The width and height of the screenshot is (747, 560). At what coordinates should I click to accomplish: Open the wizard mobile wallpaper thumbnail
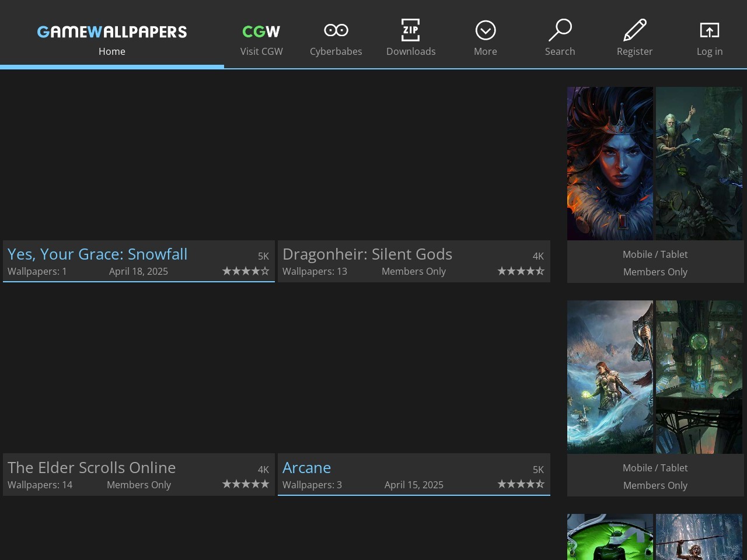click(699, 163)
